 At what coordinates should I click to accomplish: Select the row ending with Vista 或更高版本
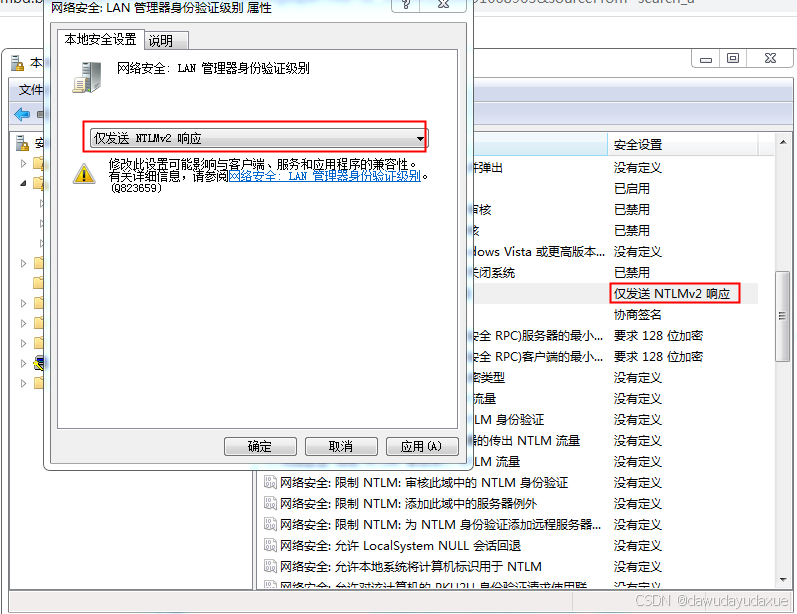[x=615, y=252]
